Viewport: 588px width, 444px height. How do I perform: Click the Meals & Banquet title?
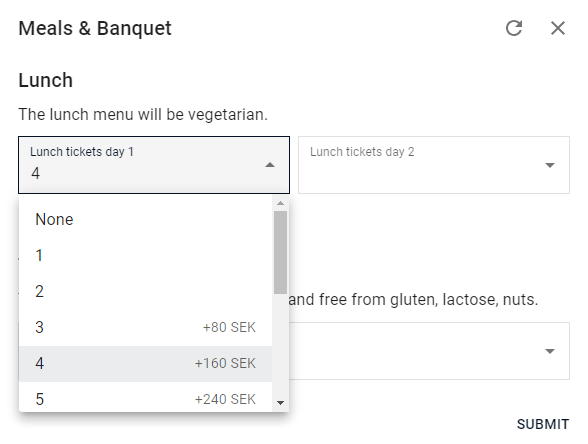pos(95,28)
